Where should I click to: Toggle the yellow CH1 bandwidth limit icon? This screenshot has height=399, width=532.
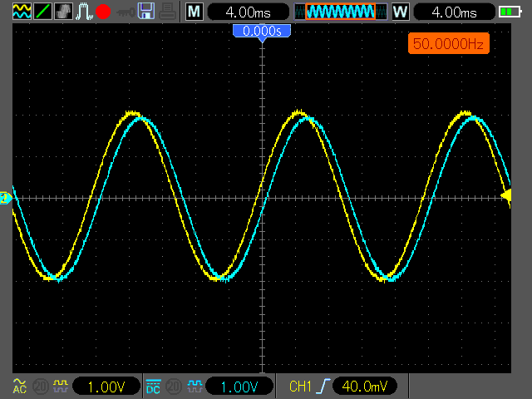pos(60,387)
